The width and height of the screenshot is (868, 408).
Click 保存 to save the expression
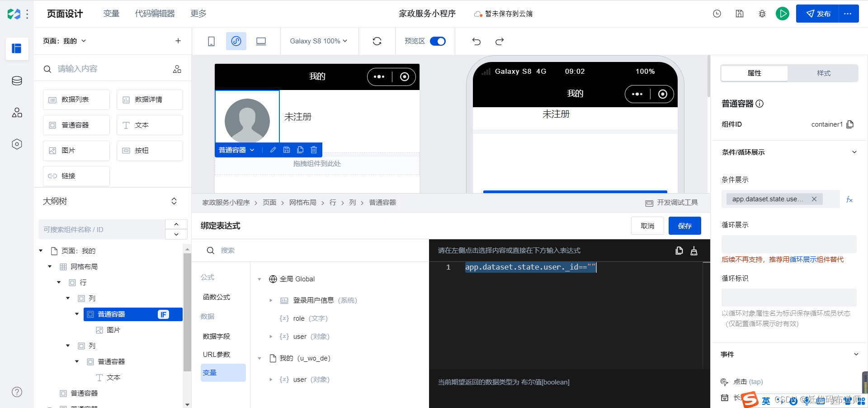(685, 226)
